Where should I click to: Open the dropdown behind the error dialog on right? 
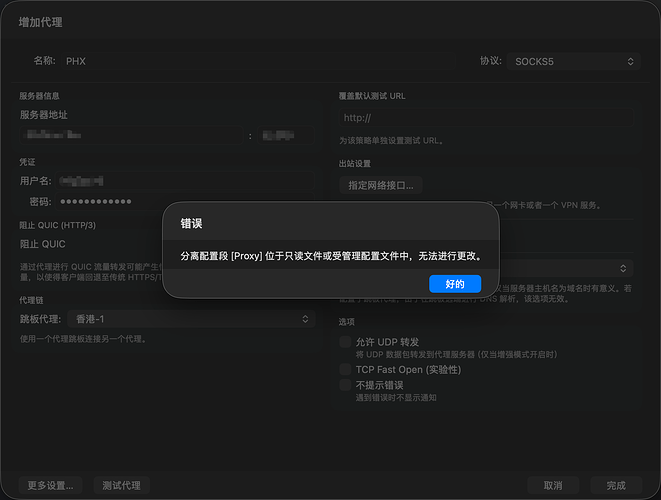point(565,268)
